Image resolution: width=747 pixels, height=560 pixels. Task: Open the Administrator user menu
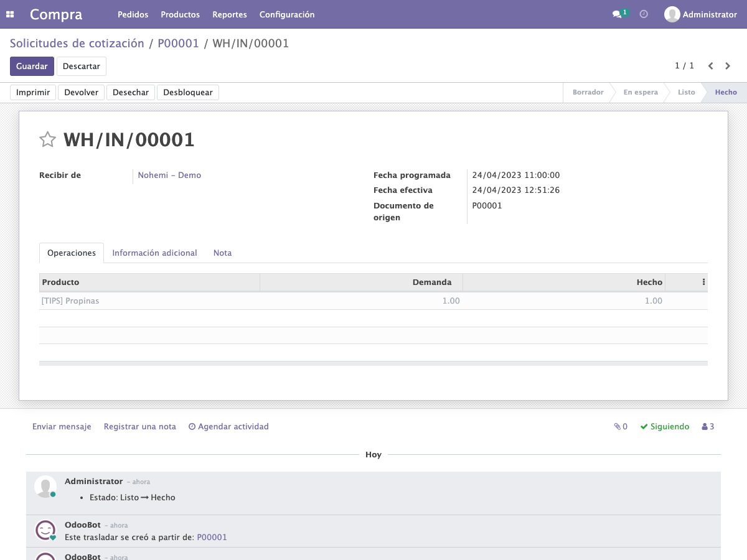[x=700, y=14]
